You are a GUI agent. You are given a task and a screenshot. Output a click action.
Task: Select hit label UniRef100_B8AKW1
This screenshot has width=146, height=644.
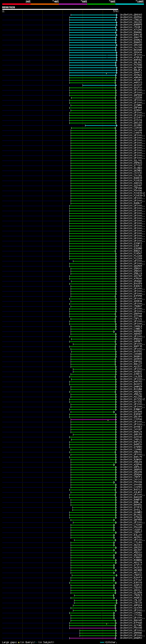[131, 32]
